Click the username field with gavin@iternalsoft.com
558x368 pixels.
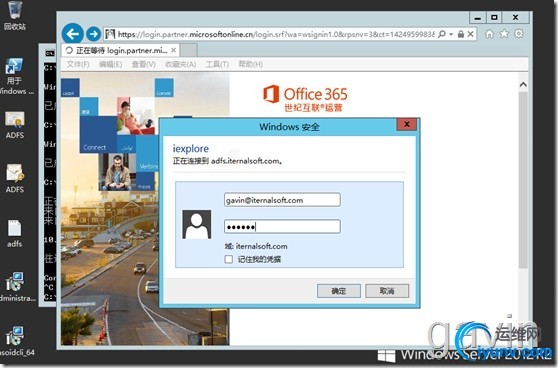[x=282, y=200]
